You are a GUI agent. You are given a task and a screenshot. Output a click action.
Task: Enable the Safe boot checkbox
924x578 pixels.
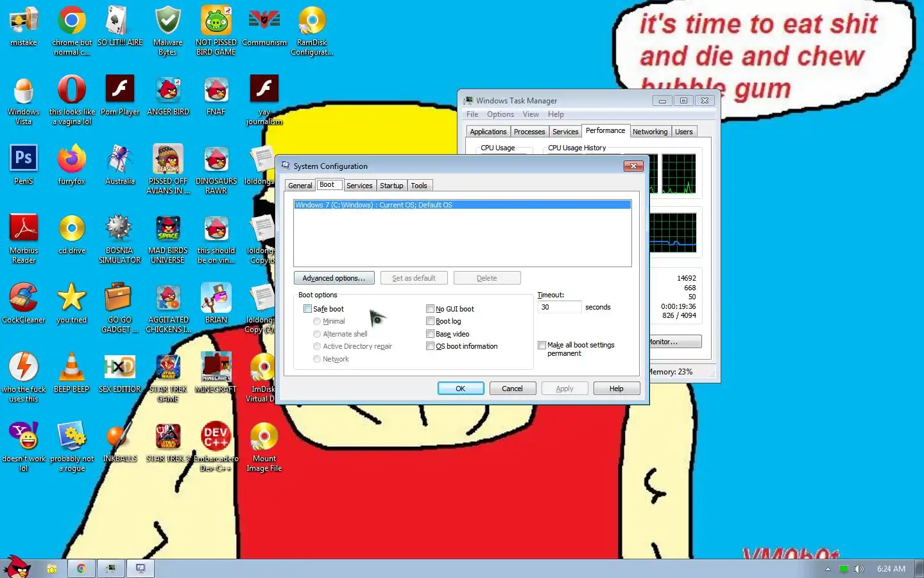pos(307,309)
